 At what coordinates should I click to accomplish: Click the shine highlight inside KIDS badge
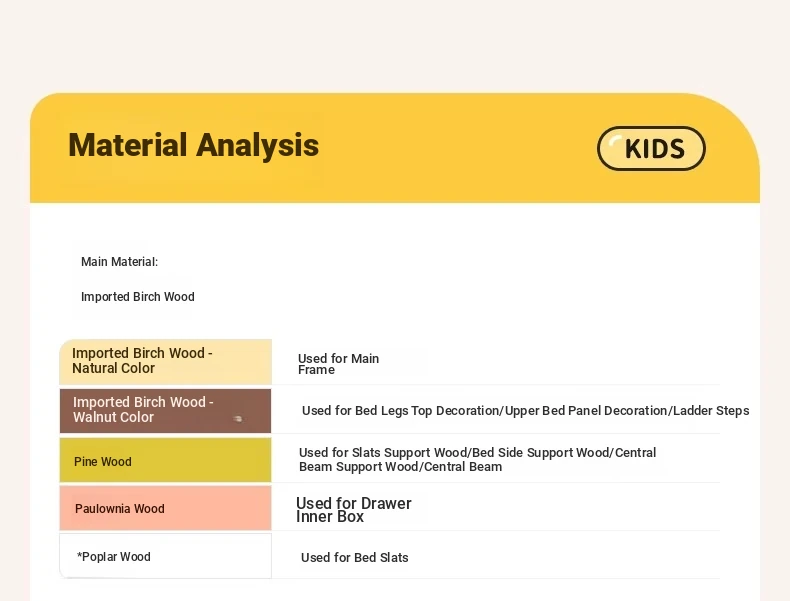[614, 142]
